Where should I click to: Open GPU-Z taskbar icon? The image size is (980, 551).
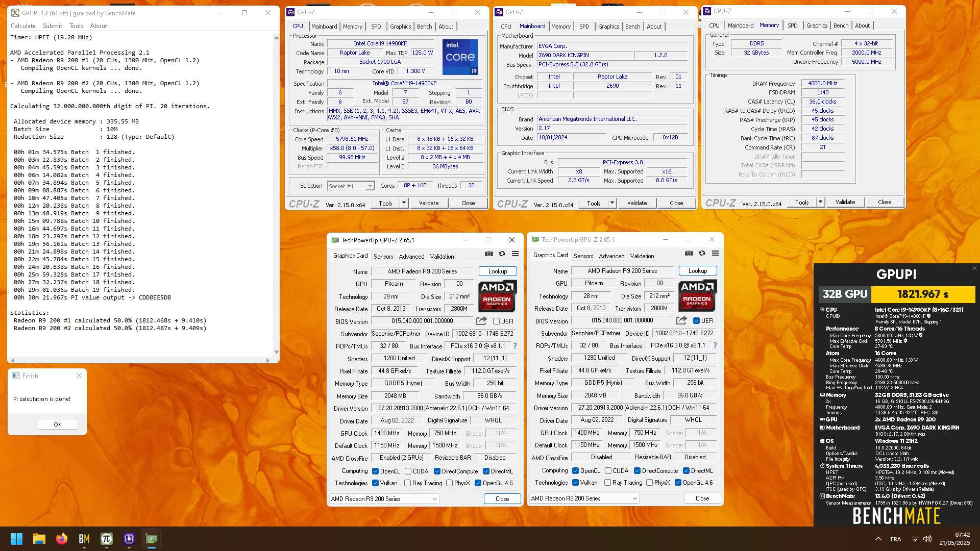coord(152,539)
